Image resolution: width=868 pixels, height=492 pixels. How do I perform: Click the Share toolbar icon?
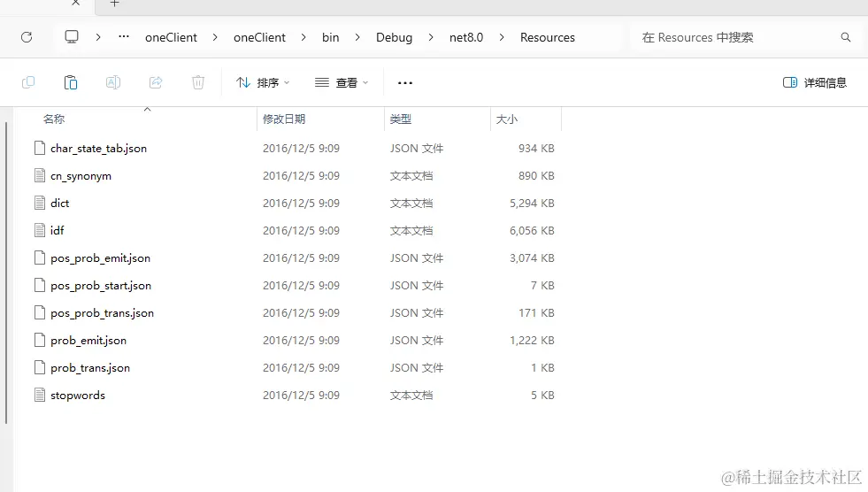click(x=156, y=82)
